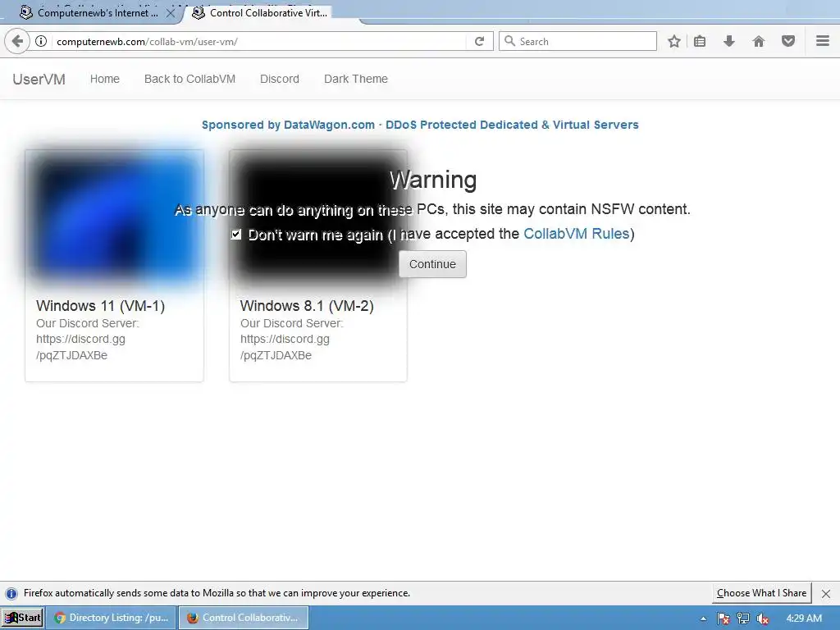Bookmark this page with the star icon
Image resolution: width=840 pixels, height=630 pixels.
click(674, 41)
